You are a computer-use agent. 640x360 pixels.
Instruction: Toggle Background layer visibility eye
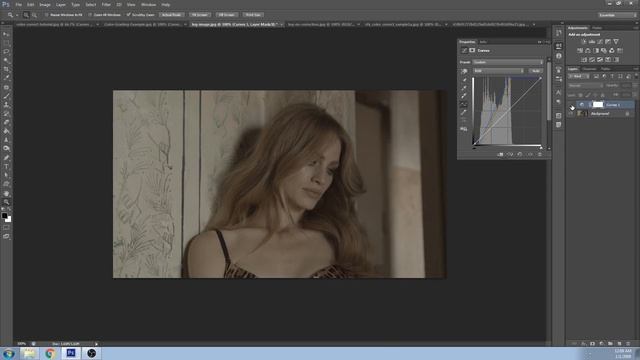pyautogui.click(x=571, y=114)
